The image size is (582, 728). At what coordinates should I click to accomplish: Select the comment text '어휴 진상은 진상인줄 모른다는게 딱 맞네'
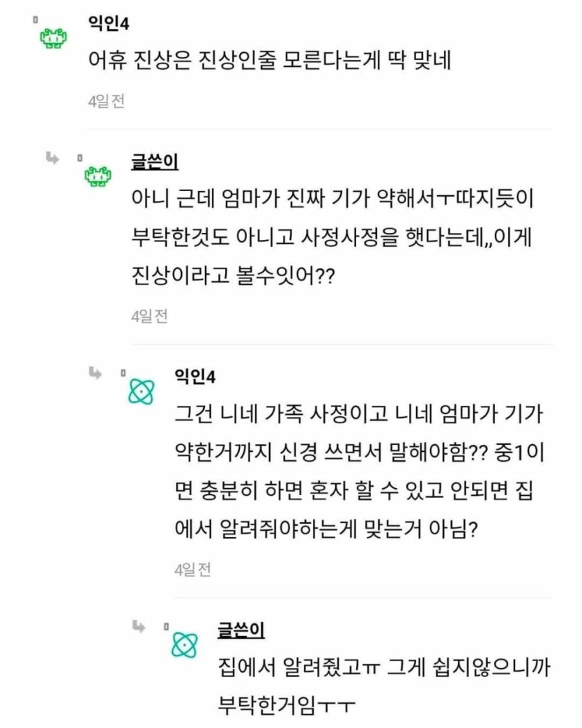[270, 61]
